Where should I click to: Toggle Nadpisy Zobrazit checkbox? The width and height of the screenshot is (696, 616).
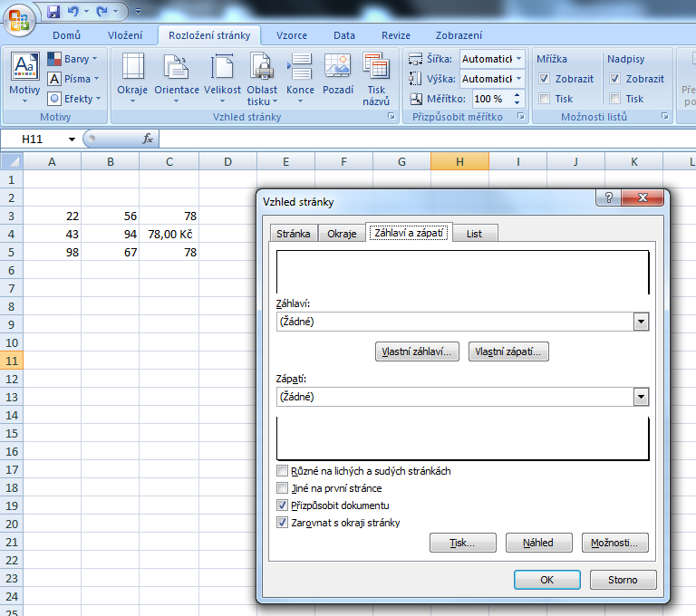point(614,79)
